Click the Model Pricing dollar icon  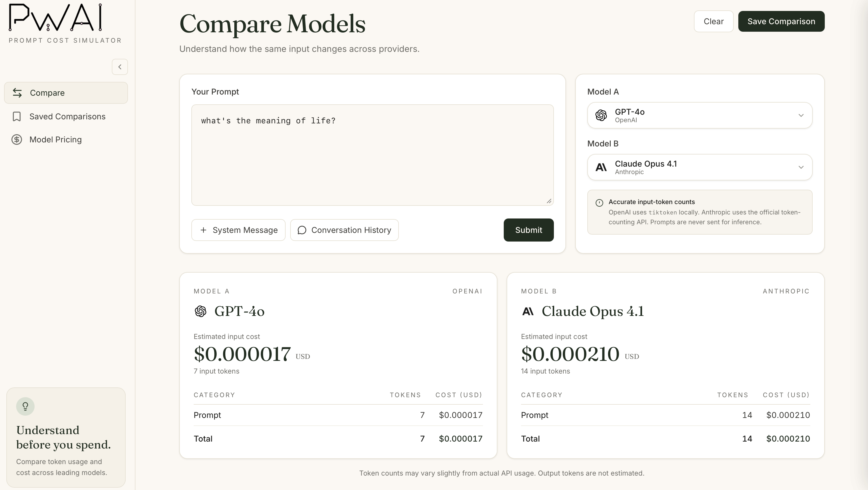16,140
